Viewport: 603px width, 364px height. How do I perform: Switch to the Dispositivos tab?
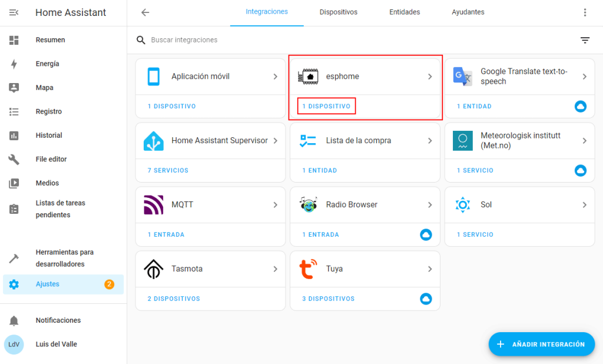click(x=339, y=12)
